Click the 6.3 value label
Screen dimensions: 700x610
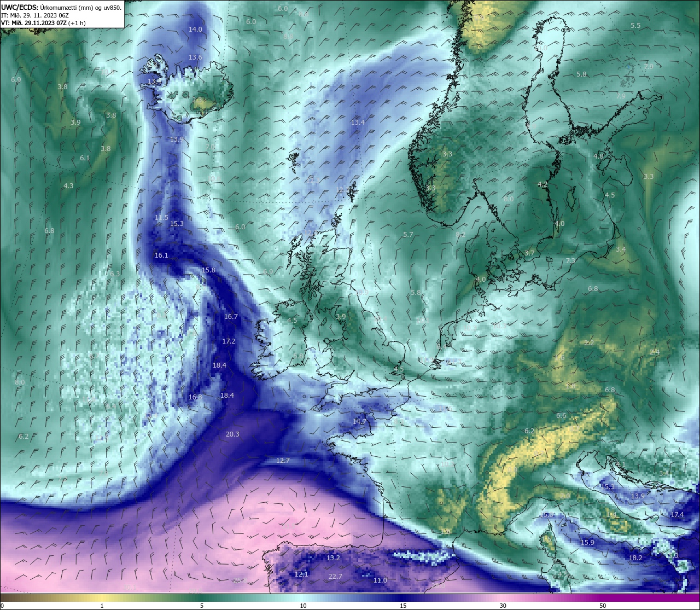click(115, 274)
